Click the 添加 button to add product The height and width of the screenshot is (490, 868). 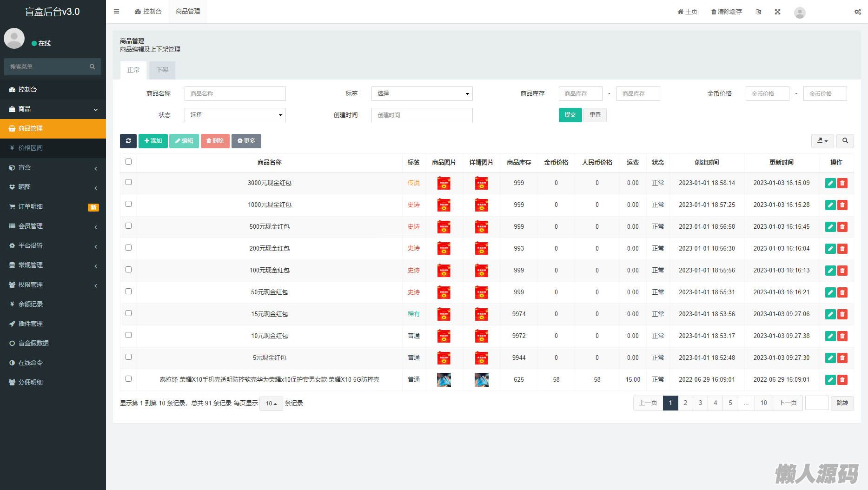point(153,141)
